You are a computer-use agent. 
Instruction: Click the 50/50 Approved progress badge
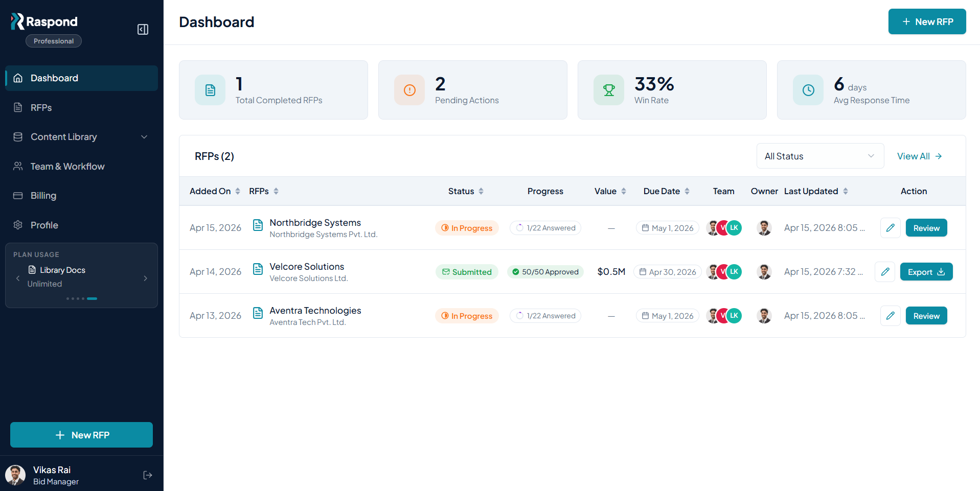pyautogui.click(x=545, y=272)
